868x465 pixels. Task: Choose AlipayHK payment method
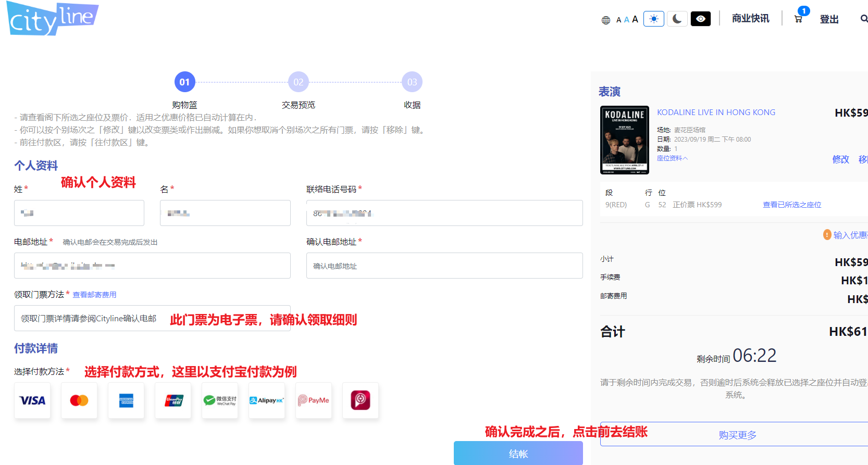click(267, 400)
